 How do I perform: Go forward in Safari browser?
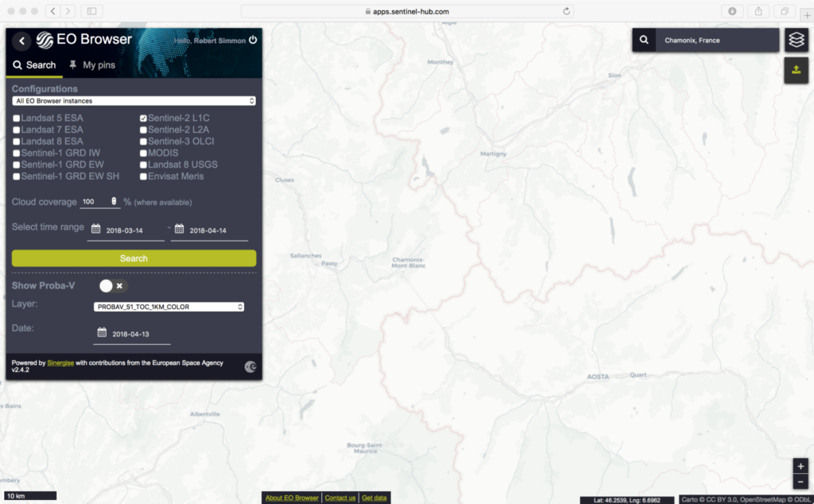(x=68, y=11)
